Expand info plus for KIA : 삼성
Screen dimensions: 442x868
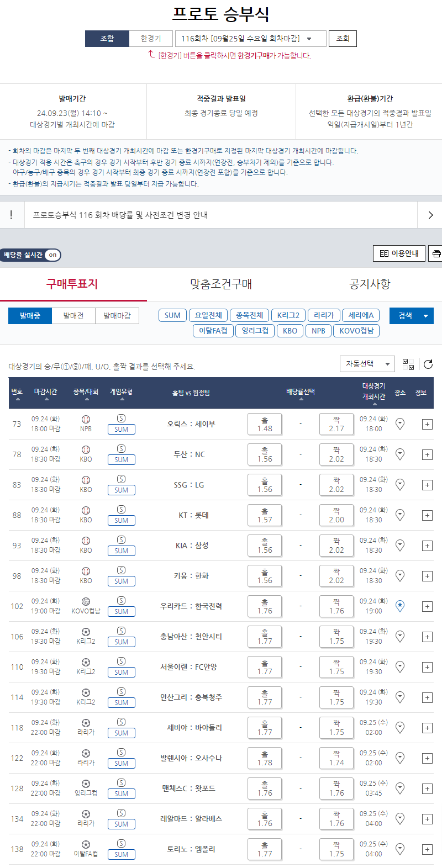[427, 546]
